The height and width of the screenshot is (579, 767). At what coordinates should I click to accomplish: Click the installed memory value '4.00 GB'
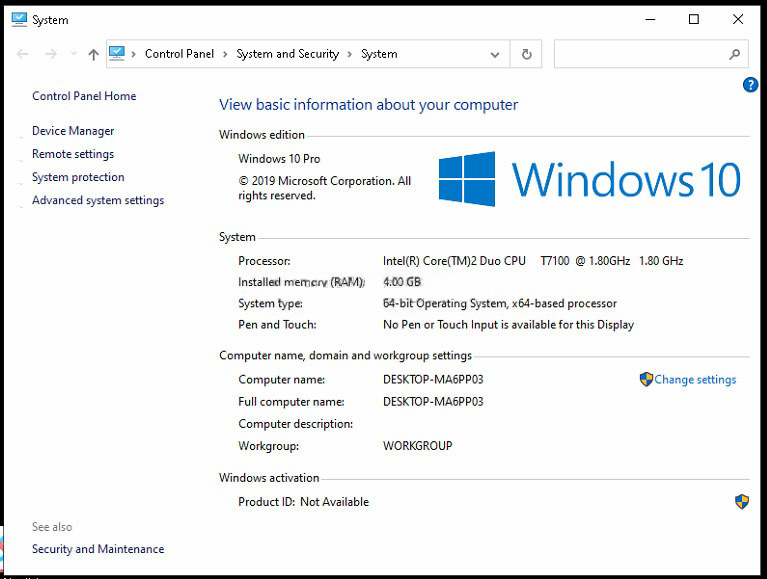[x=402, y=282]
